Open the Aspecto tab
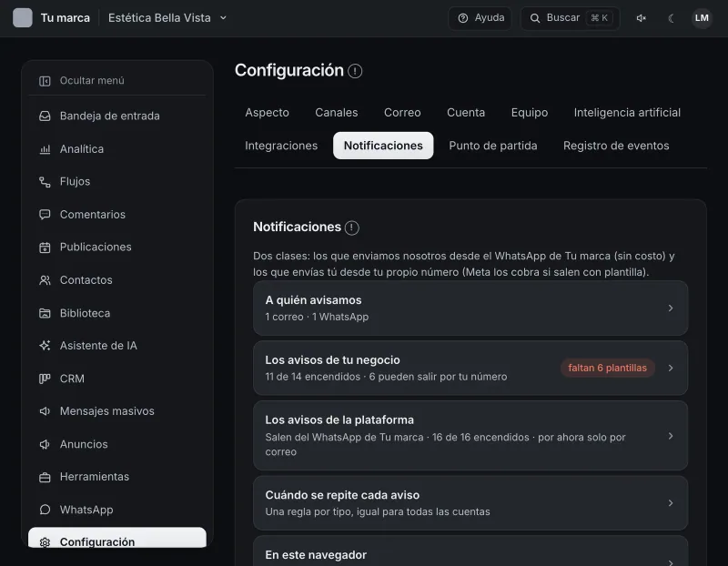The width and height of the screenshot is (728, 566). pos(267,113)
